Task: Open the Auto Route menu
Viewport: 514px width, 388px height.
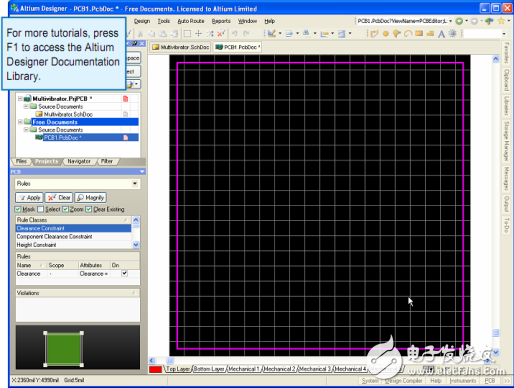Action: pyautogui.click(x=191, y=21)
